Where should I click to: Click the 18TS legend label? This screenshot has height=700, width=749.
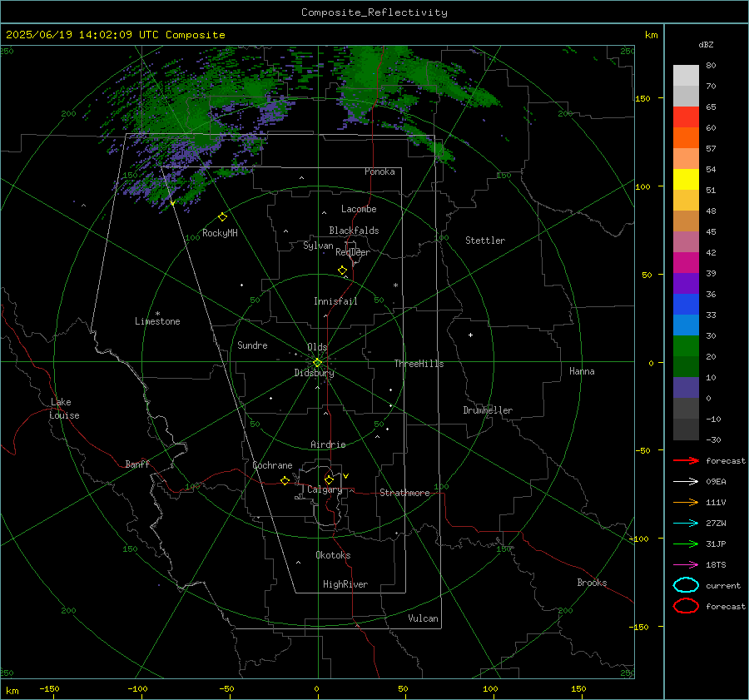point(716,565)
